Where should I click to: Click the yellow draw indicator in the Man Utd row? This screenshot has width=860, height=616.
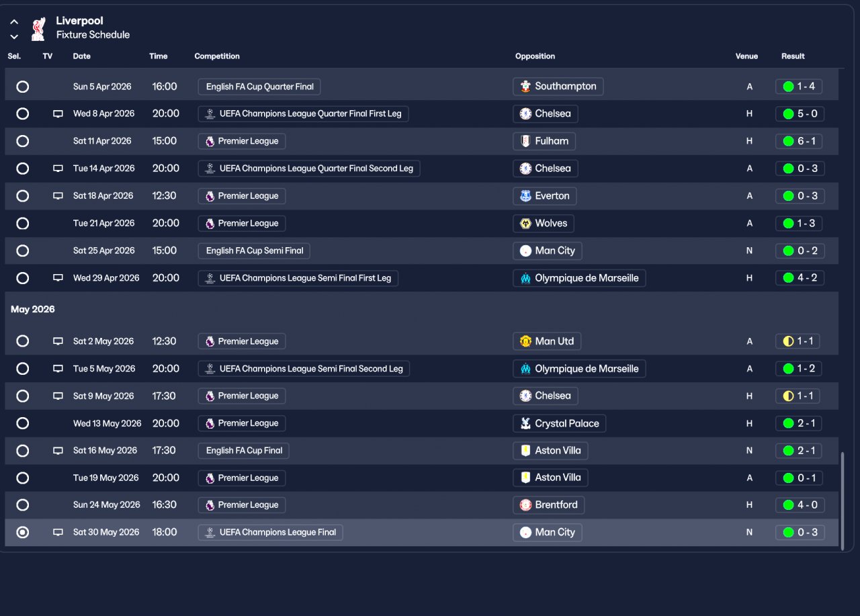[788, 341]
